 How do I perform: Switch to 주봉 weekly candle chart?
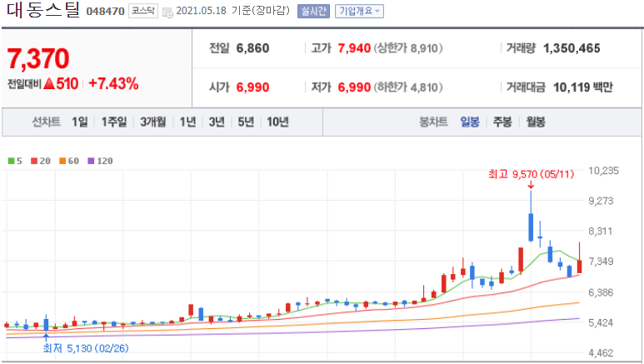(x=502, y=122)
